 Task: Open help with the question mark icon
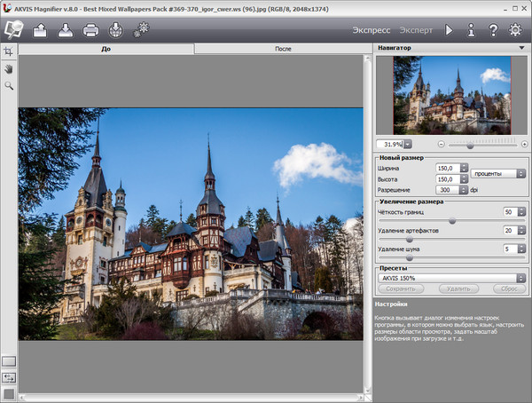(x=492, y=29)
